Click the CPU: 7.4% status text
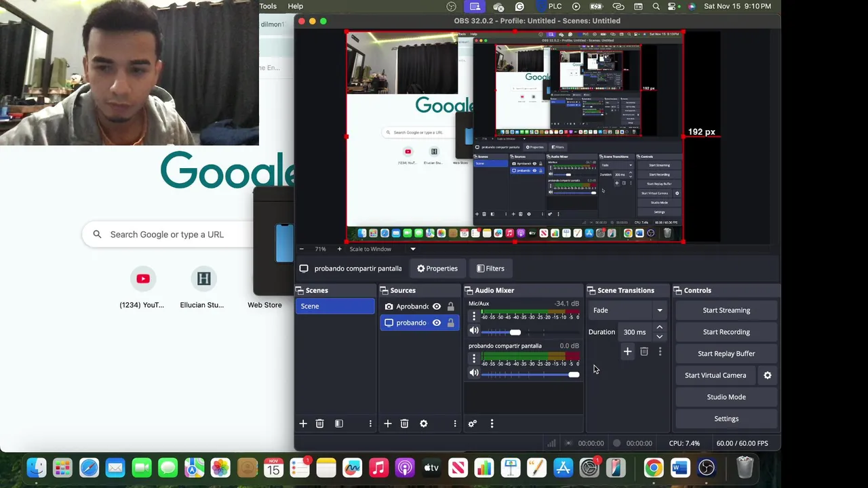The height and width of the screenshot is (488, 868). click(684, 443)
